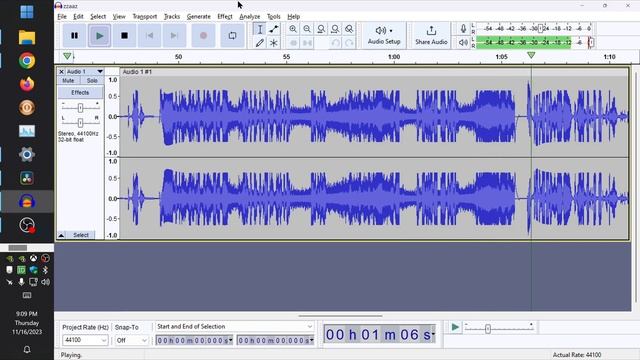This screenshot has height=360, width=640.
Task: Close the Audio 1 track
Action: coord(61,71)
